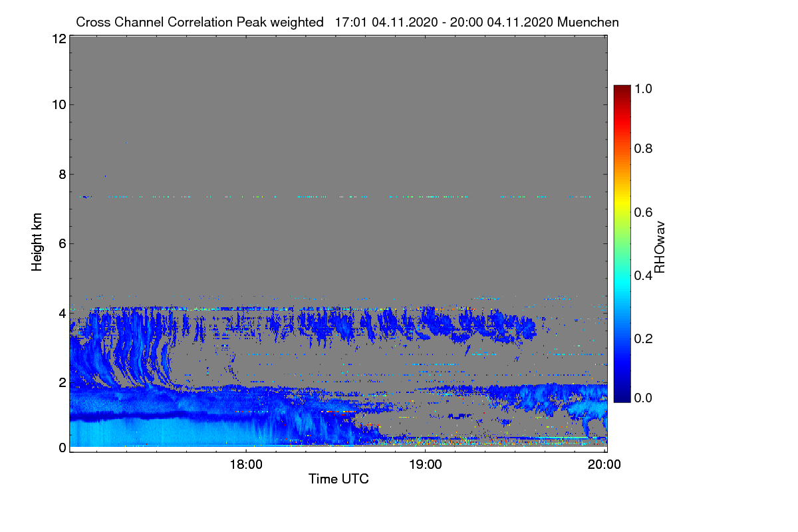
Task: Select the '17:01 04.11.2020' start time text
Action: 386,22
